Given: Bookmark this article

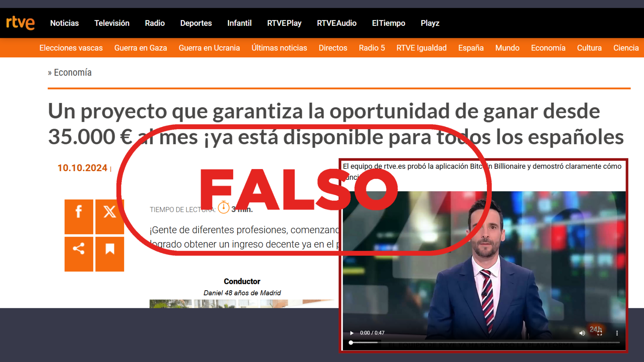Looking at the screenshot, I should tap(109, 249).
